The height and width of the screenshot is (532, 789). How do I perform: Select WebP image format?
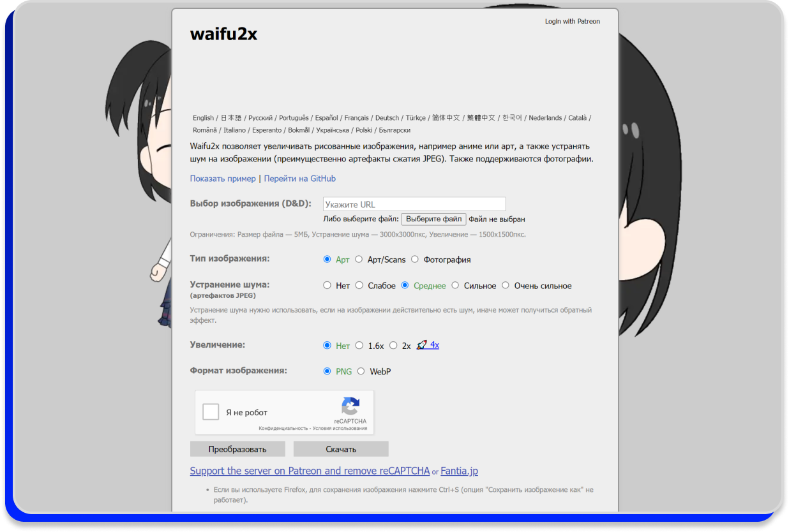[361, 371]
